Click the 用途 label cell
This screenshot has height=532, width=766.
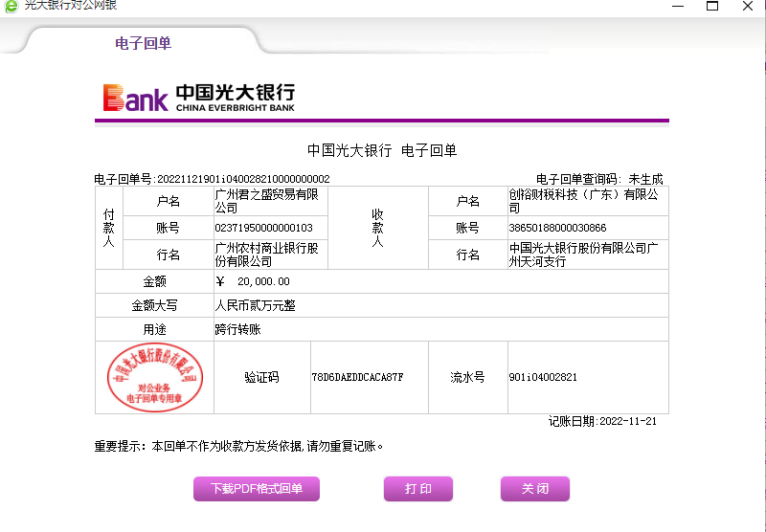[154, 329]
